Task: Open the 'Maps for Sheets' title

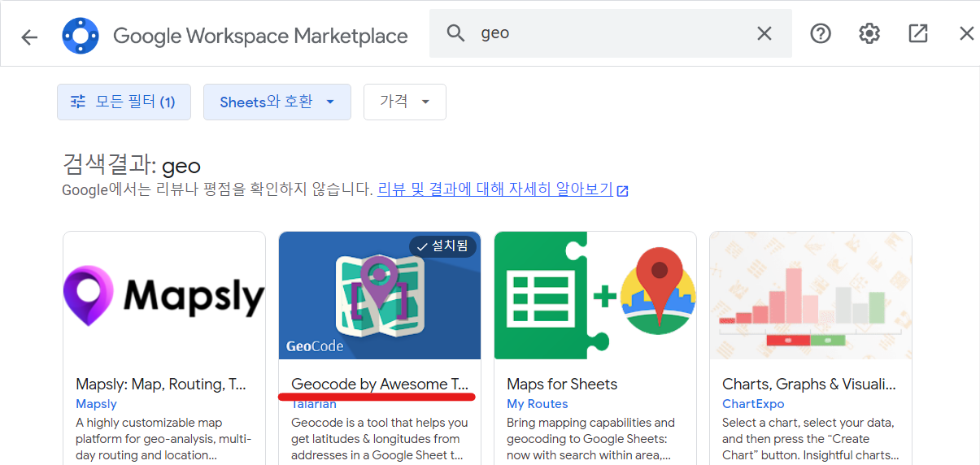Action: pyautogui.click(x=562, y=384)
